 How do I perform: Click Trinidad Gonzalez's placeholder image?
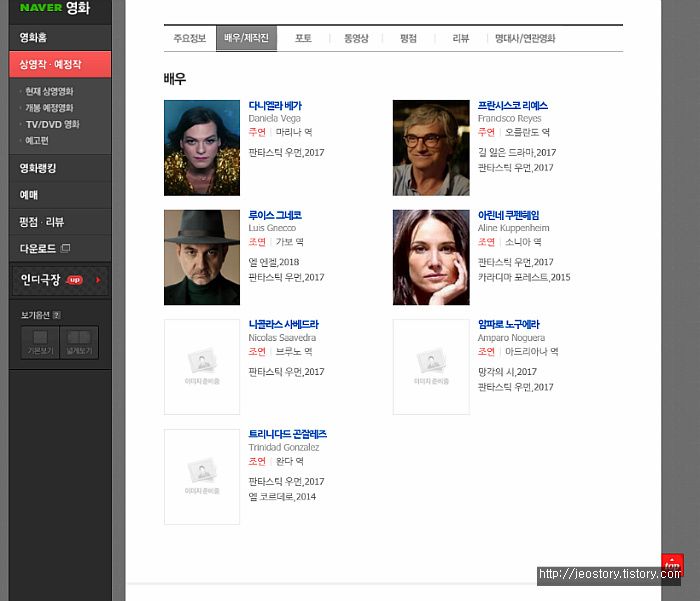(x=202, y=477)
